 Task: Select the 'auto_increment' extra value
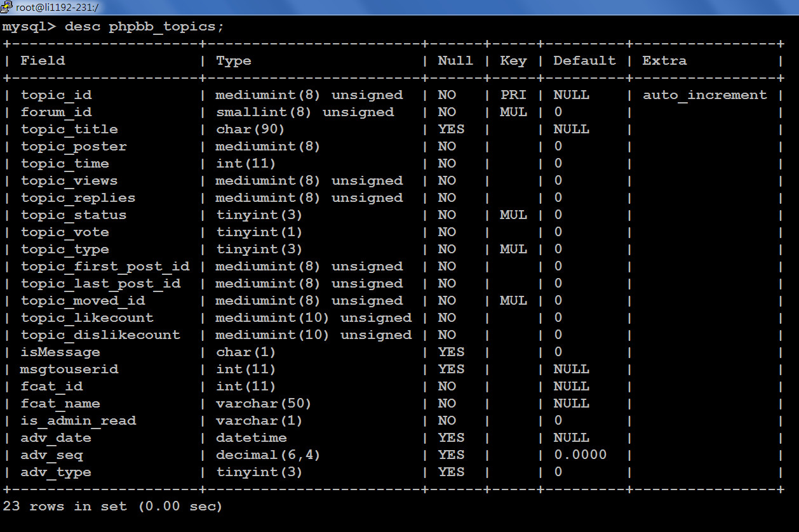click(704, 95)
